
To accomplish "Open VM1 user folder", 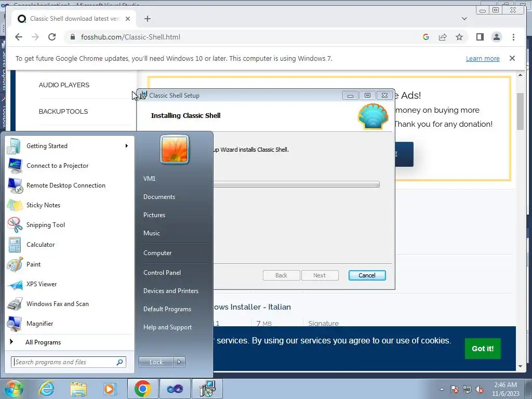I will pos(149,179).
